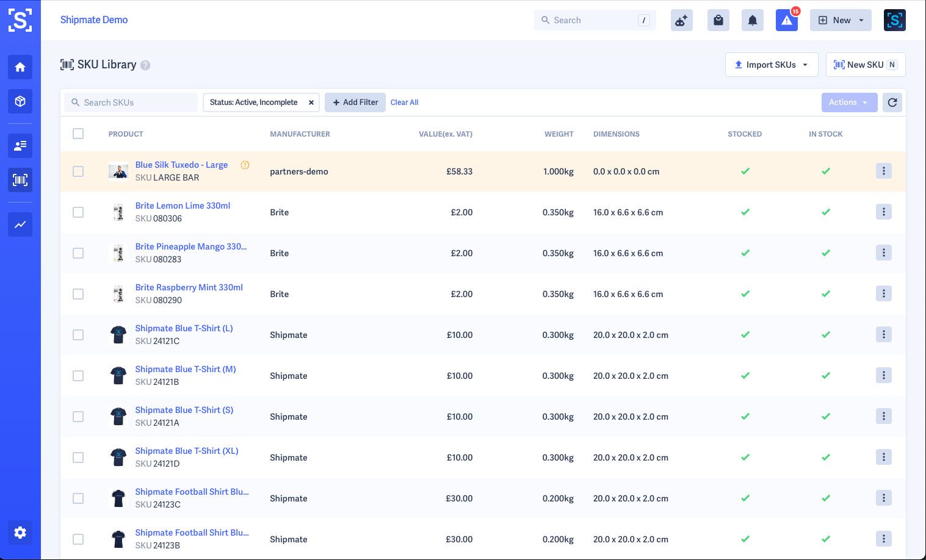Open the contacts icon in sidebar

coord(20,146)
